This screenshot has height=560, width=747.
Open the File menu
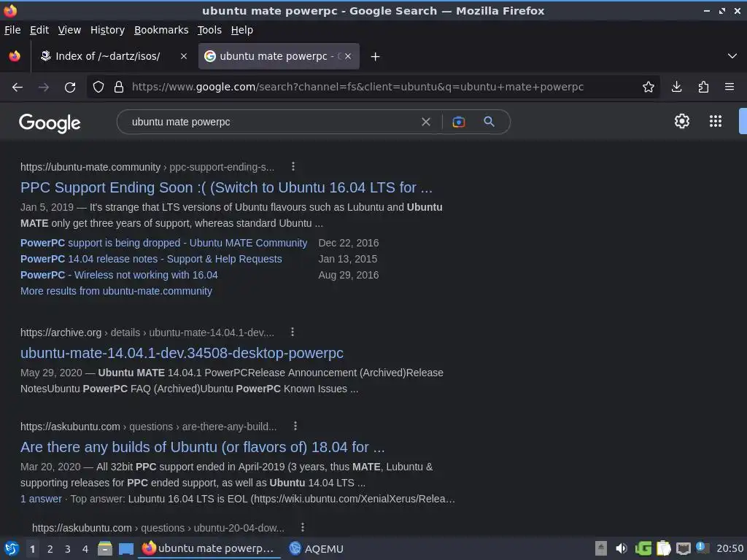[x=12, y=30]
